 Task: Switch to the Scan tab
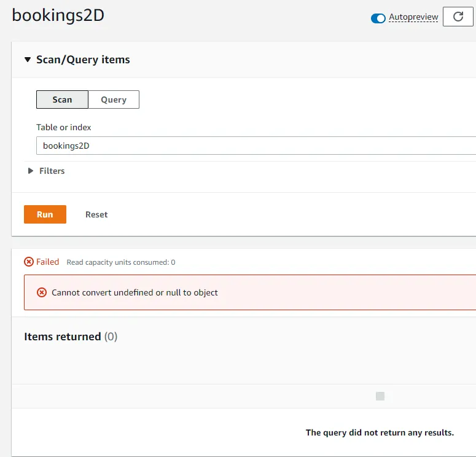(x=62, y=100)
